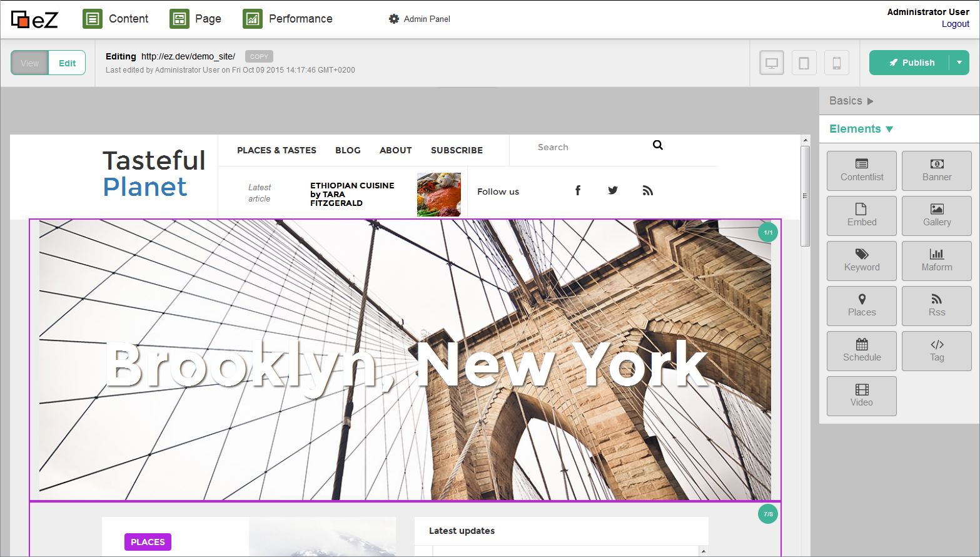Select the Brooklyn, New York banner image

tap(405, 360)
